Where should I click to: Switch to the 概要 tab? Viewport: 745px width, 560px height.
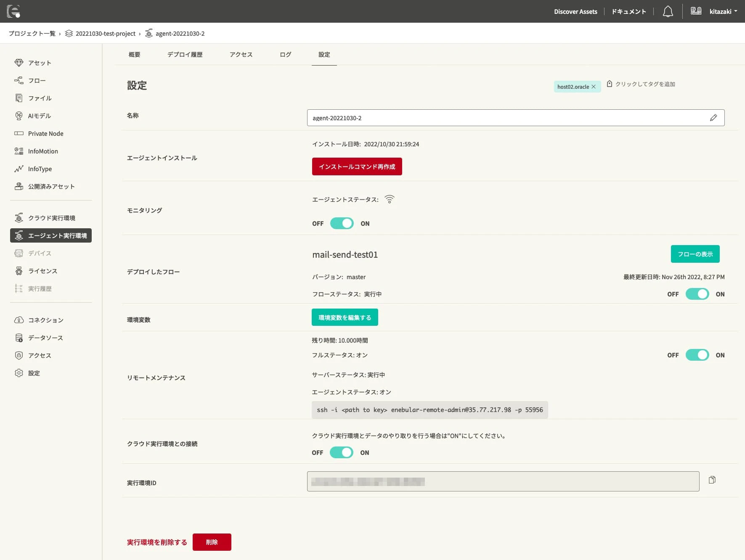[x=135, y=55]
